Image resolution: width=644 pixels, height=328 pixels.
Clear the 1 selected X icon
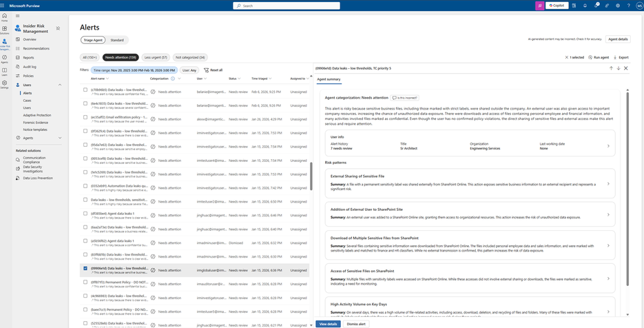point(567,58)
